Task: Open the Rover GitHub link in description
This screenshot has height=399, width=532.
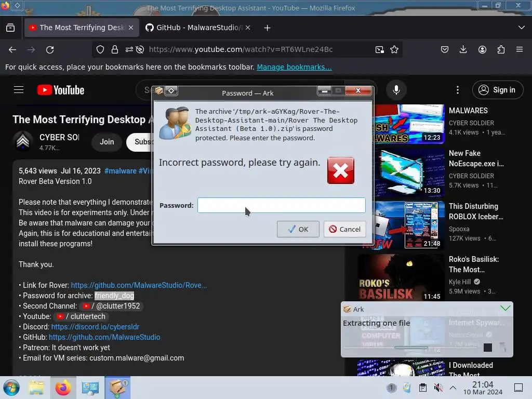Action: [x=139, y=285]
